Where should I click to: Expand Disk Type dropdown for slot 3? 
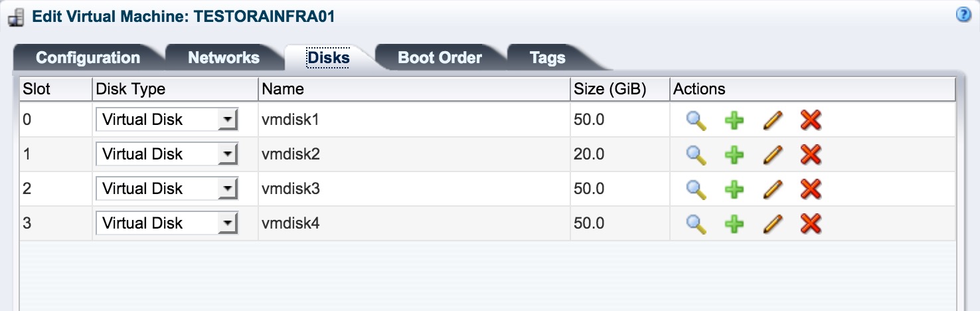click(167, 224)
